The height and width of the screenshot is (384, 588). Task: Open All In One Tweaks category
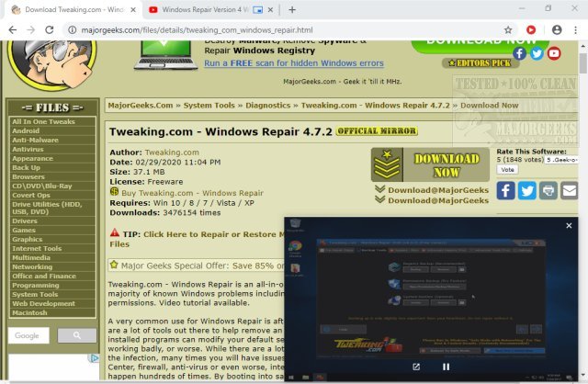point(43,121)
